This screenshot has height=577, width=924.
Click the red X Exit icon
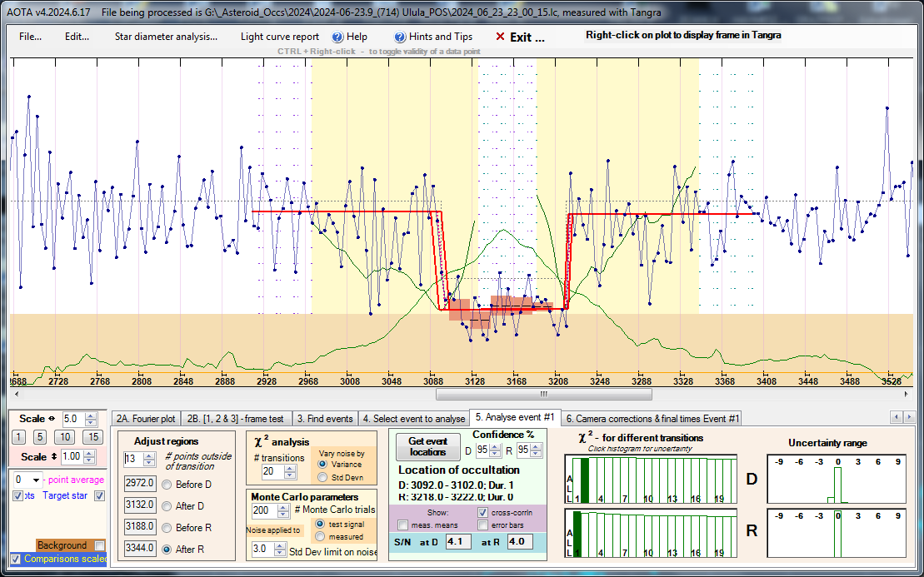click(x=500, y=37)
